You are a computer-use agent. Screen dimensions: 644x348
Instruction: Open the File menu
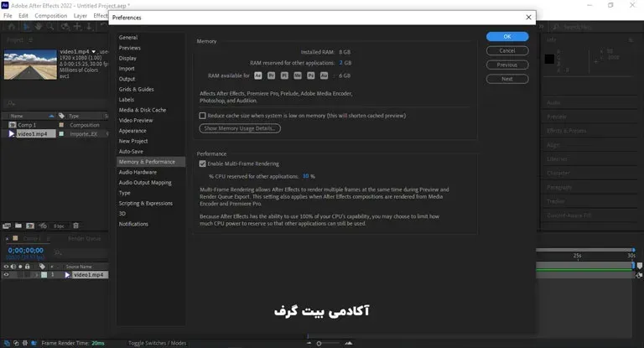pyautogui.click(x=8, y=16)
